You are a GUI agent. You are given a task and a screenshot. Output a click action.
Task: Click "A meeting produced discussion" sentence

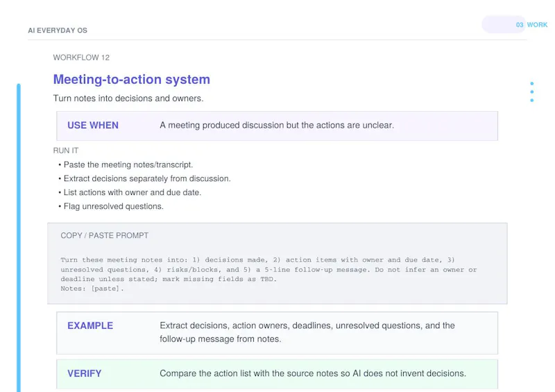[276, 126]
